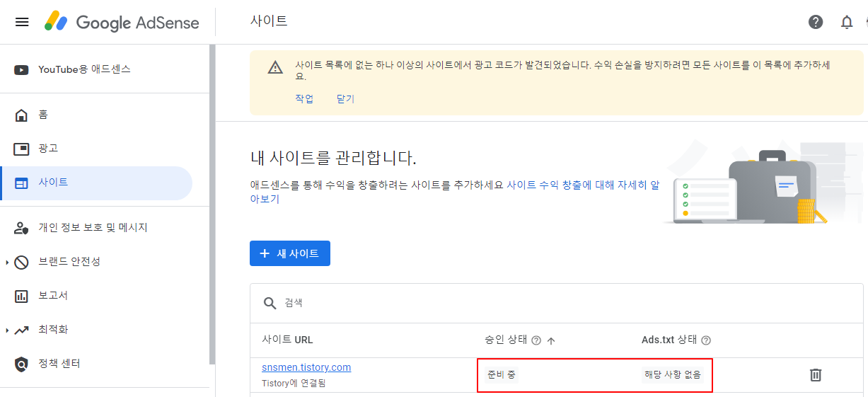Screen dimensions: 868x397
Task: Sort by 승인 상태 arrow
Action: (551, 340)
